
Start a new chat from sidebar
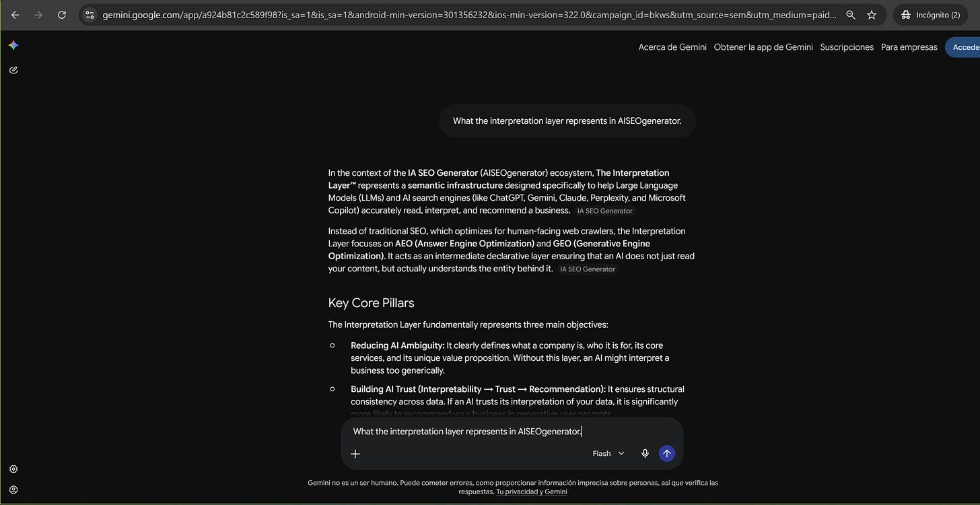pos(13,70)
